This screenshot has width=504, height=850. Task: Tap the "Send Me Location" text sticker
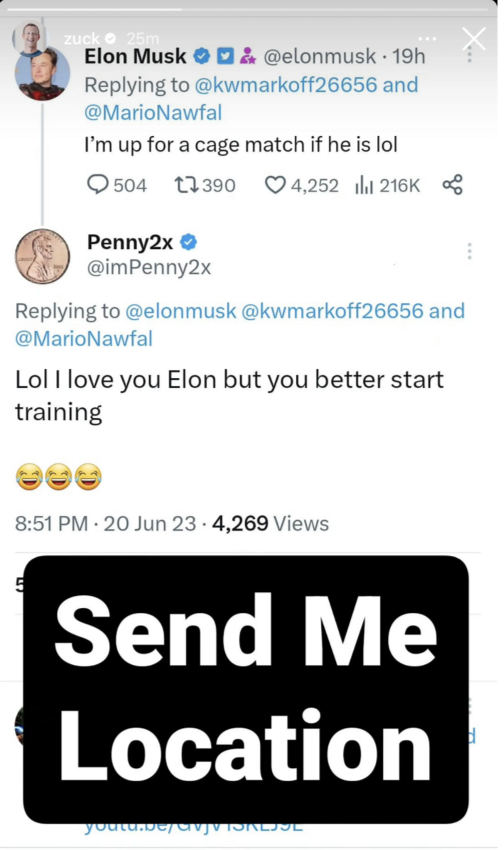click(x=246, y=689)
